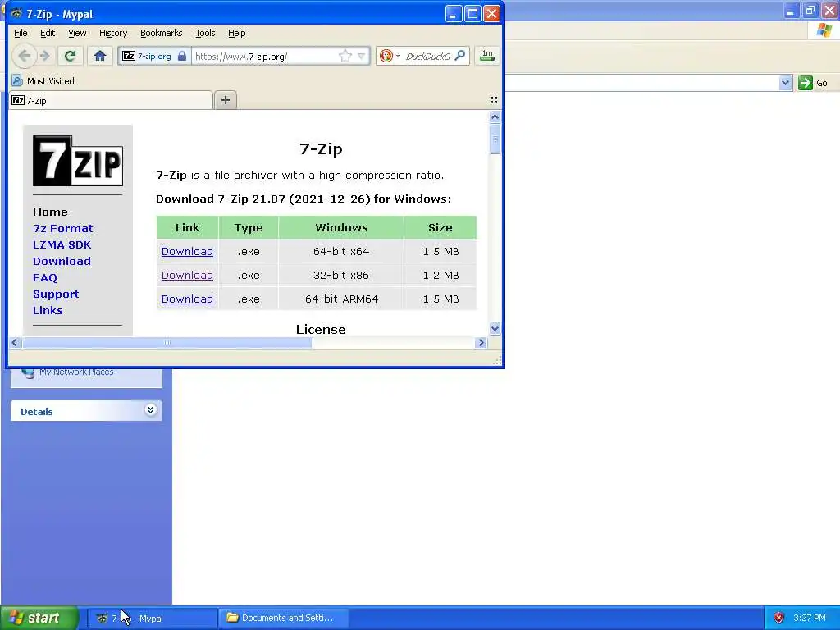Open Explorer address bar dropdown arrow
840x630 pixels.
[x=785, y=83]
